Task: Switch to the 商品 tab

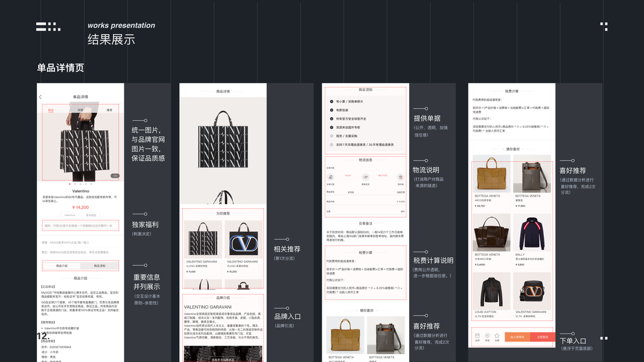Action: click(51, 110)
